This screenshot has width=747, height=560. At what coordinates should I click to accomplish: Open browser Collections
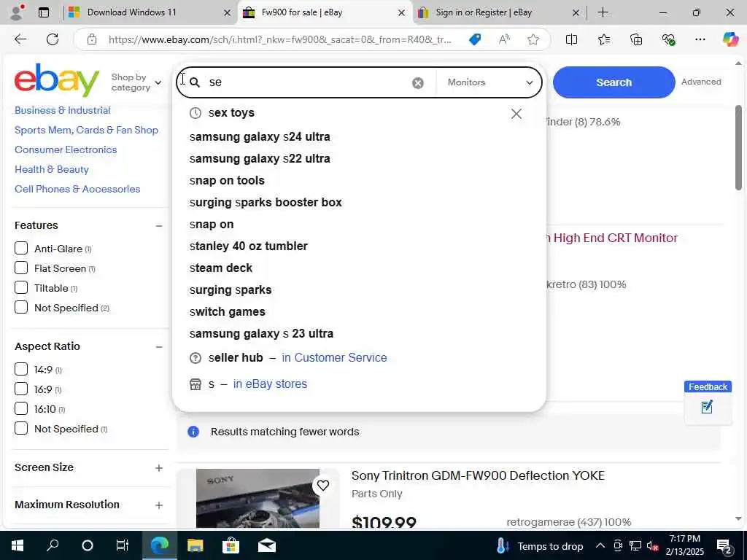(636, 39)
